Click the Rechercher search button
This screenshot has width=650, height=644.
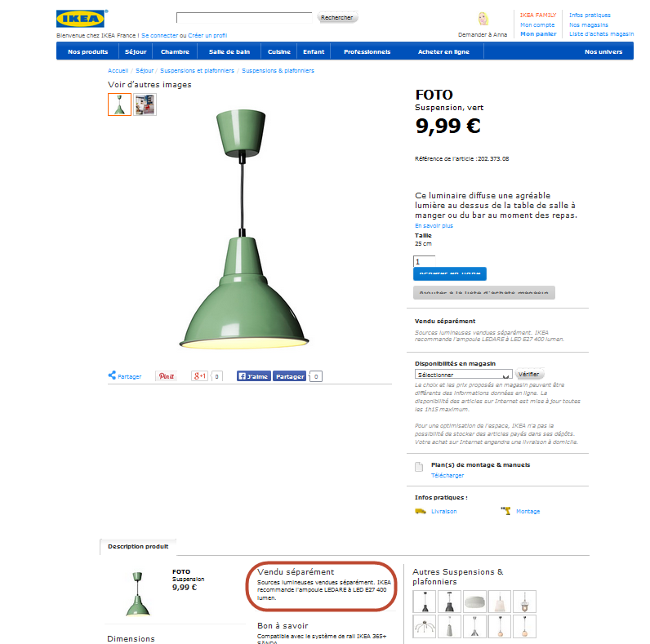337,17
